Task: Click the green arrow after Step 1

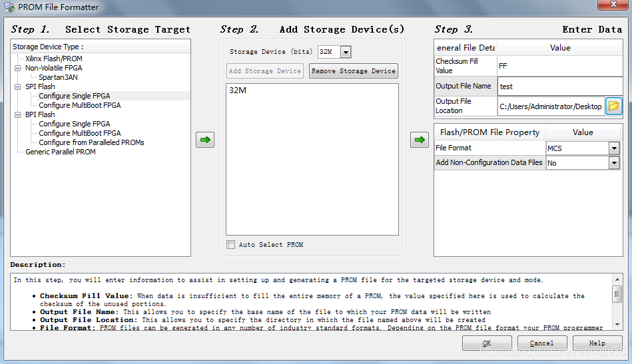Action: [x=205, y=140]
